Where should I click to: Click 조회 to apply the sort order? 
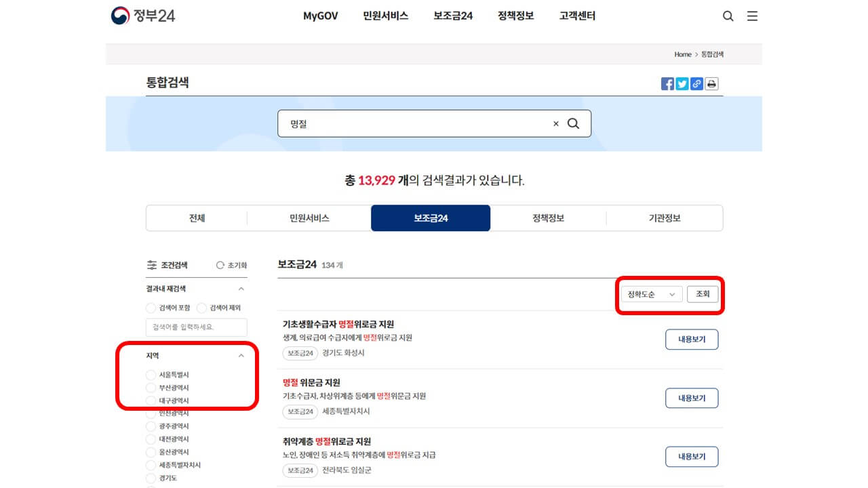click(x=703, y=294)
